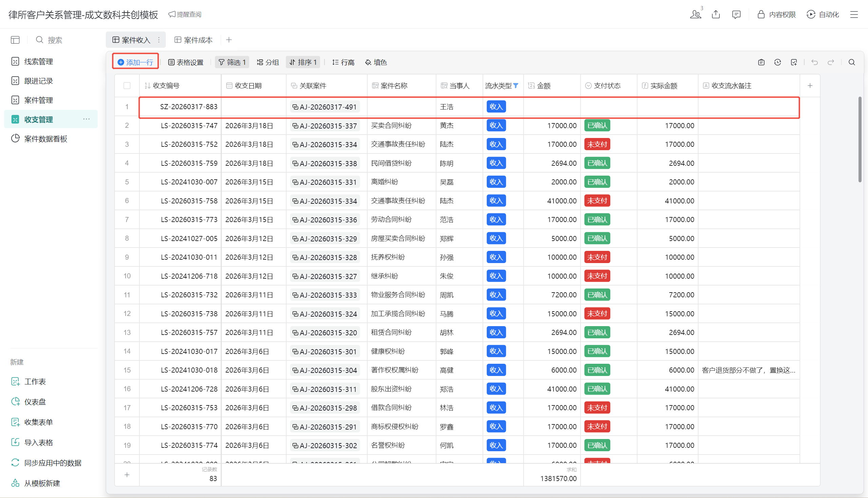This screenshot has width=868, height=498.
Task: Click the history clock icon in toolbar
Action: pos(777,62)
